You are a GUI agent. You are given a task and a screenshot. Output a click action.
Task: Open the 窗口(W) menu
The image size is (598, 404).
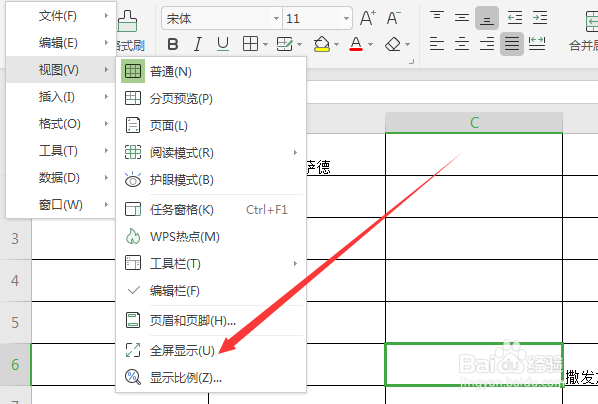pos(61,205)
